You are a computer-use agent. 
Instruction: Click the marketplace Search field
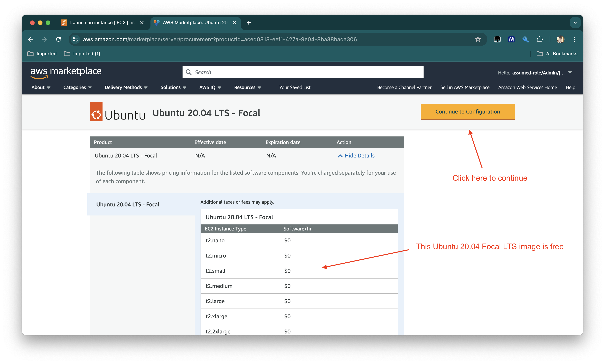303,72
